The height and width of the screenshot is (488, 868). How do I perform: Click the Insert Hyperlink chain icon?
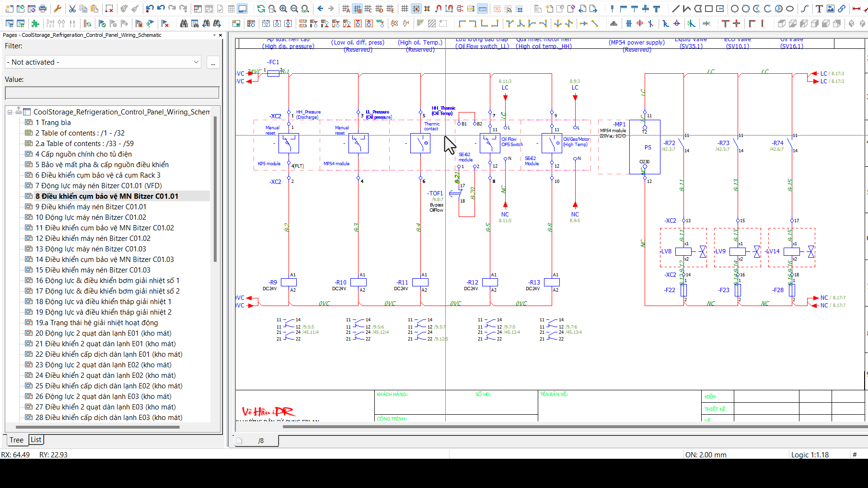(842, 9)
